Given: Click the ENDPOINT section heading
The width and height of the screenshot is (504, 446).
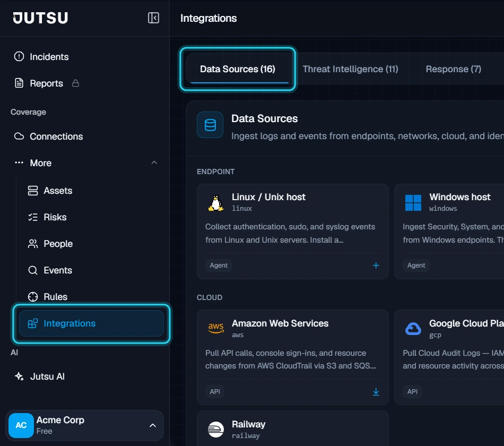Looking at the screenshot, I should [x=216, y=171].
